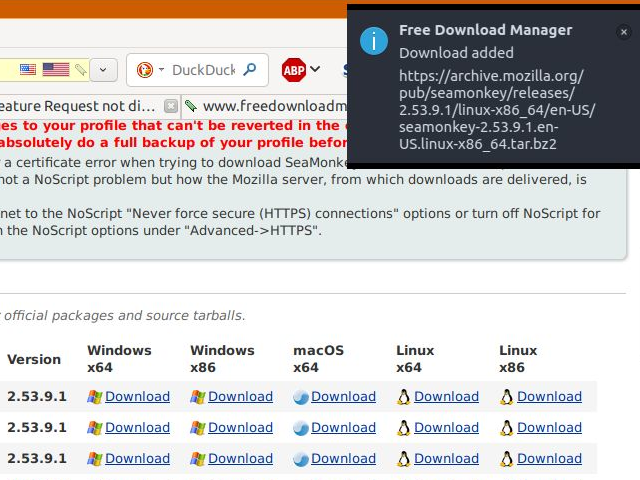Click the Windows logo icon, second row x86

point(198,428)
